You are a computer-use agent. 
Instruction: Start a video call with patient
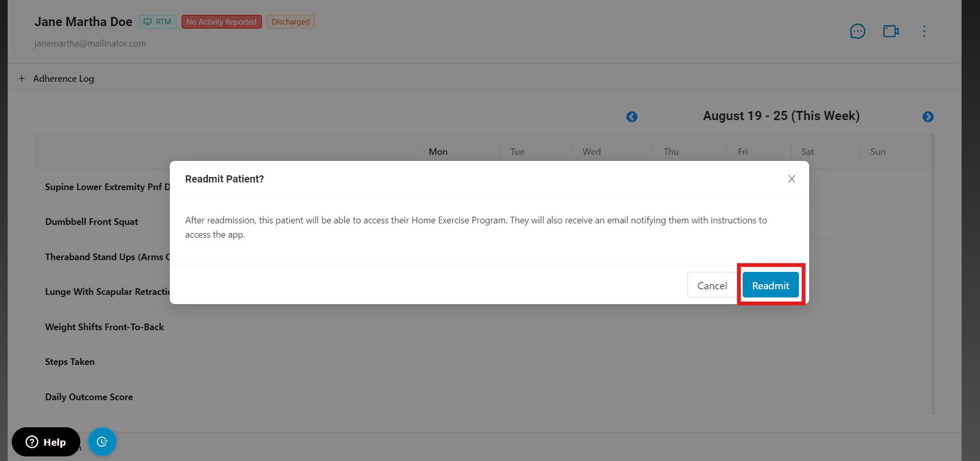coord(890,31)
